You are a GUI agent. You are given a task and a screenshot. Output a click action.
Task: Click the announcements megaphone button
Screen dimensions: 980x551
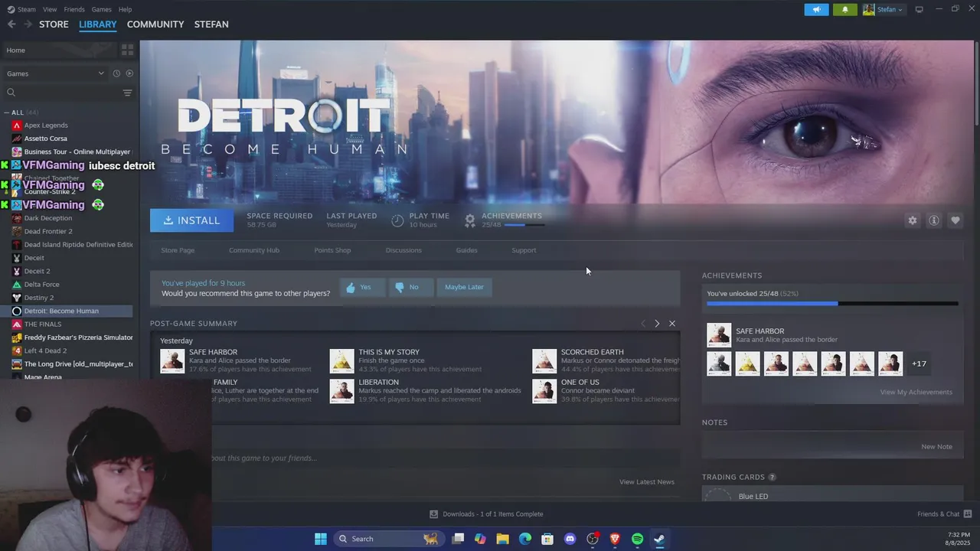tap(817, 9)
